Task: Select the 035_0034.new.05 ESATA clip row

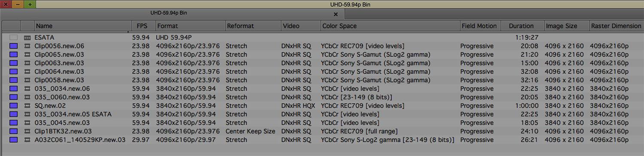Action: pos(322,114)
